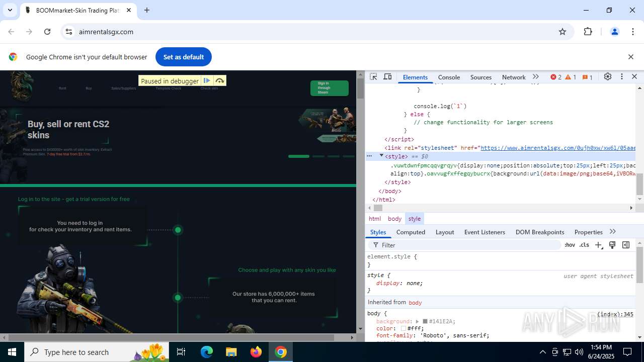Select the Styles pane tab
This screenshot has height=362, width=644.
378,232
